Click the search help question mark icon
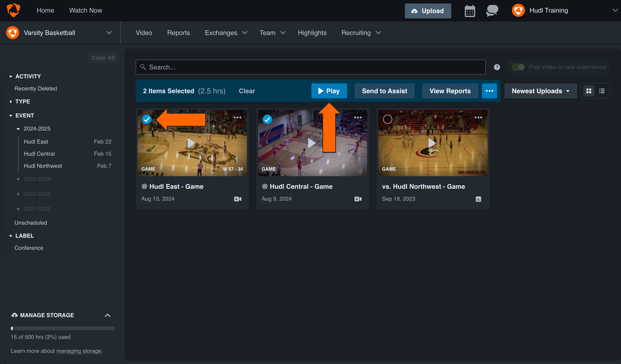This screenshot has height=364, width=621. (497, 67)
